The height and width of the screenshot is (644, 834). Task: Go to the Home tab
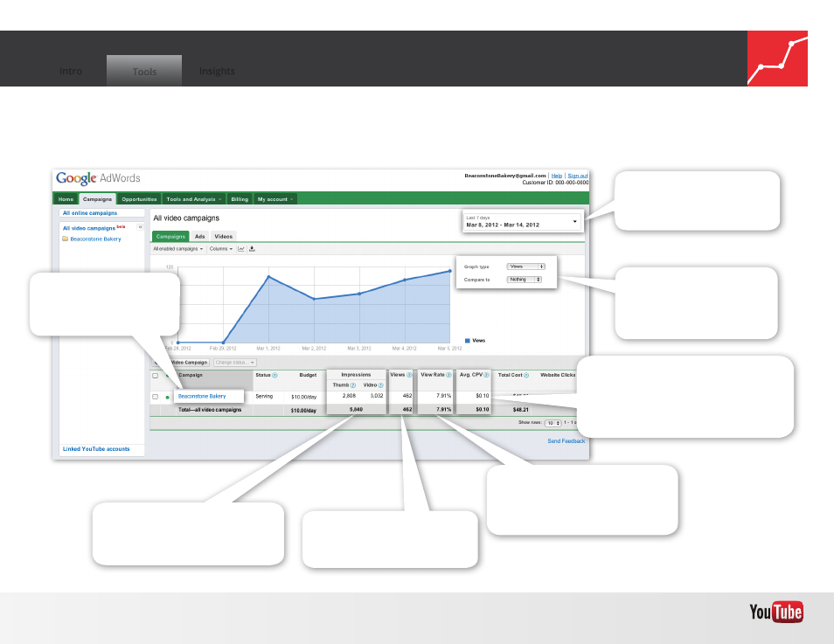[66, 199]
